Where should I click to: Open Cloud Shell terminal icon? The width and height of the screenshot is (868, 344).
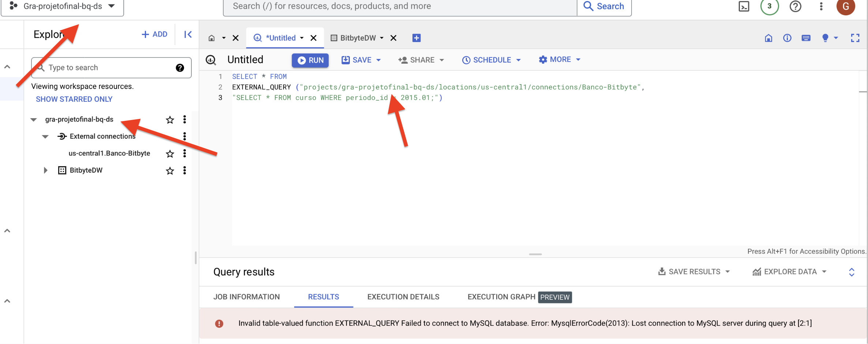pos(744,6)
